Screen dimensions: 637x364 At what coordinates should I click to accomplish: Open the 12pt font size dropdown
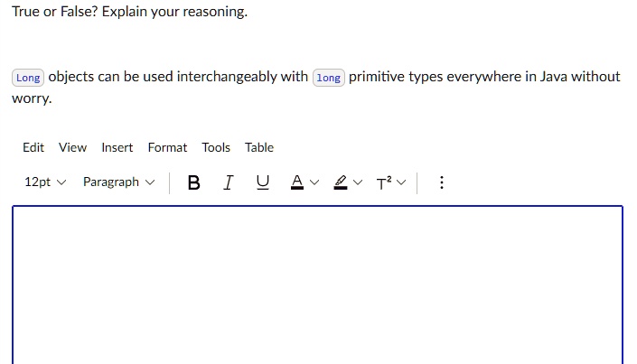pyautogui.click(x=45, y=182)
